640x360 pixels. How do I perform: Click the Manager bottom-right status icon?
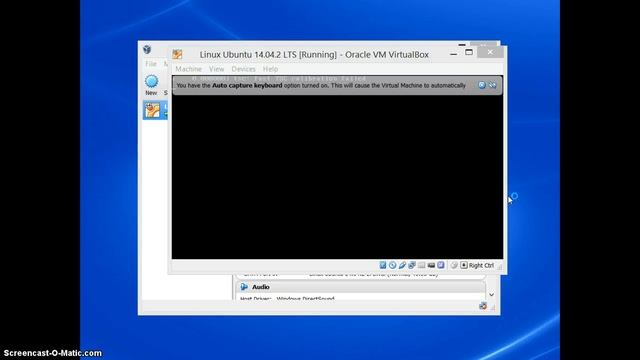click(x=483, y=306)
